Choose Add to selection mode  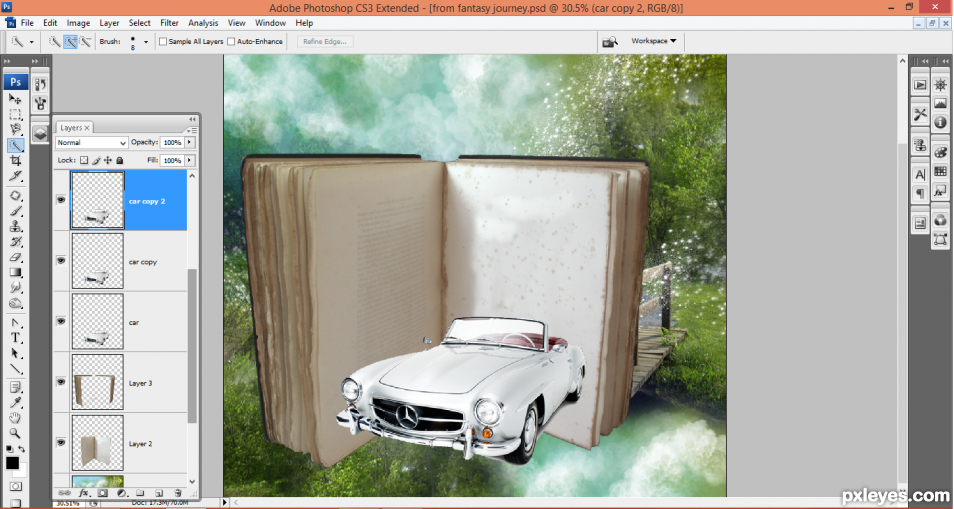71,41
